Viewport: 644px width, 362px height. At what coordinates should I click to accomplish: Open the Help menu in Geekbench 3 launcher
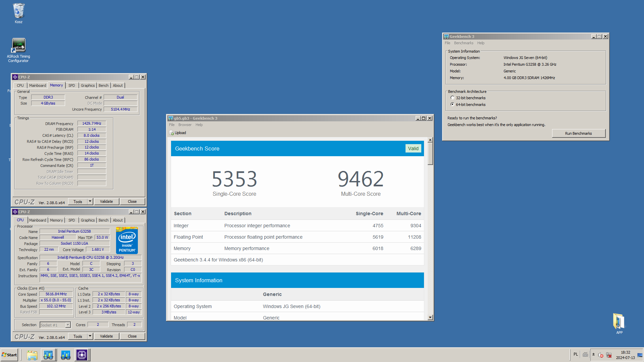pos(481,43)
